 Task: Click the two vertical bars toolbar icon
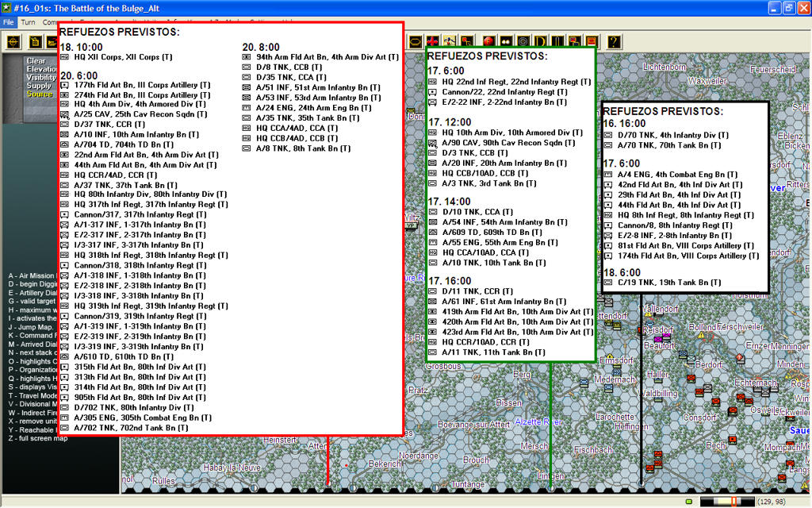[559, 40]
